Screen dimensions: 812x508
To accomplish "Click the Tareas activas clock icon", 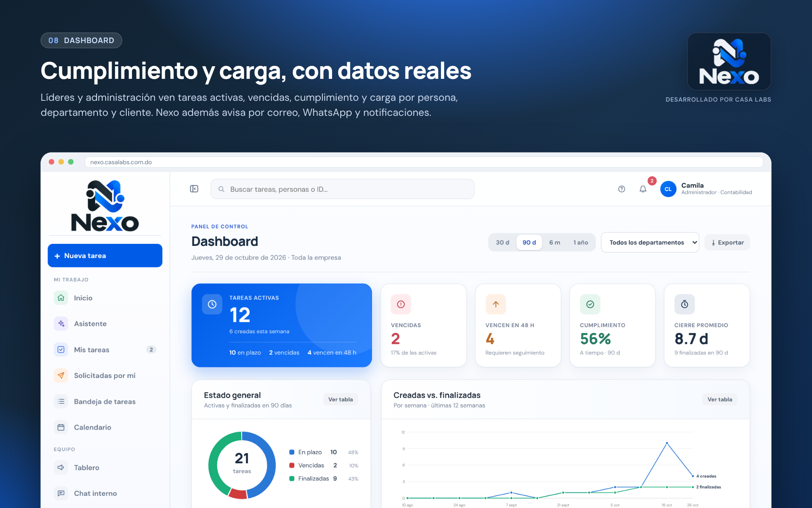I will pyautogui.click(x=212, y=304).
